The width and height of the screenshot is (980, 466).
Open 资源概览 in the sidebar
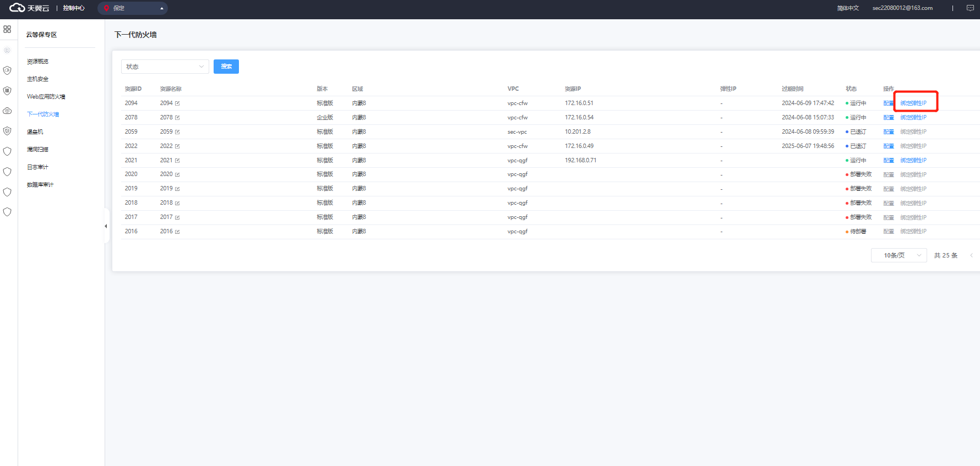click(37, 62)
